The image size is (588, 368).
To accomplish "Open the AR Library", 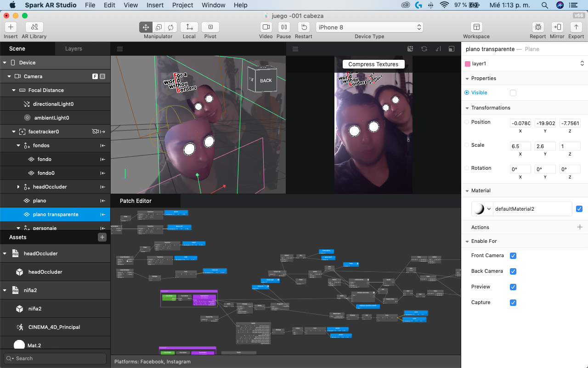I will click(x=34, y=27).
